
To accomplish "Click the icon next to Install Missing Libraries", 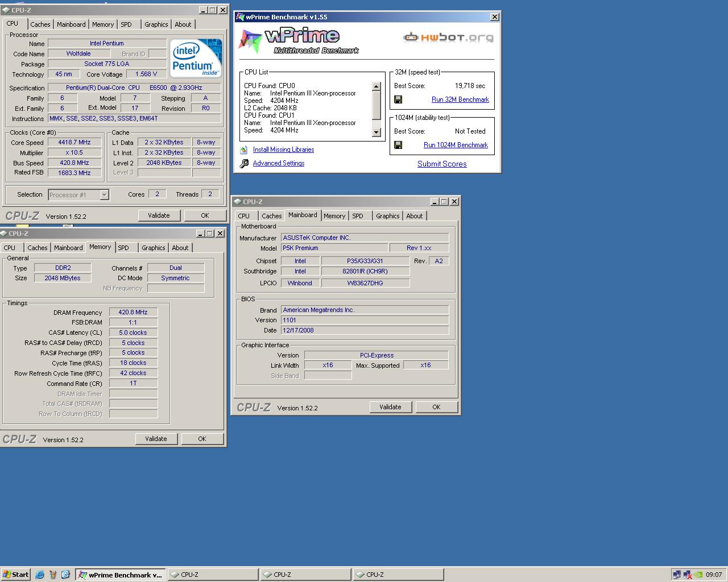I will 243,149.
